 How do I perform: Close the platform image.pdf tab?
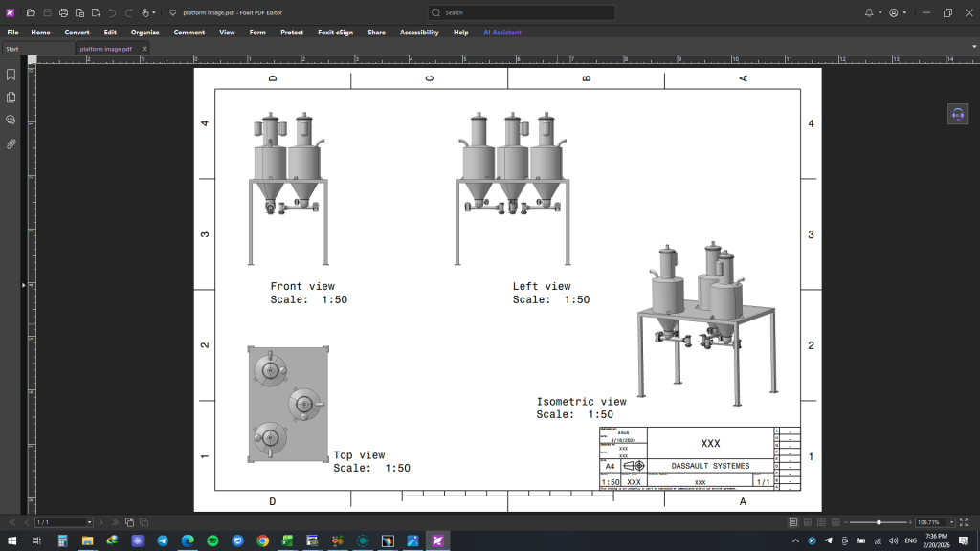(x=145, y=49)
